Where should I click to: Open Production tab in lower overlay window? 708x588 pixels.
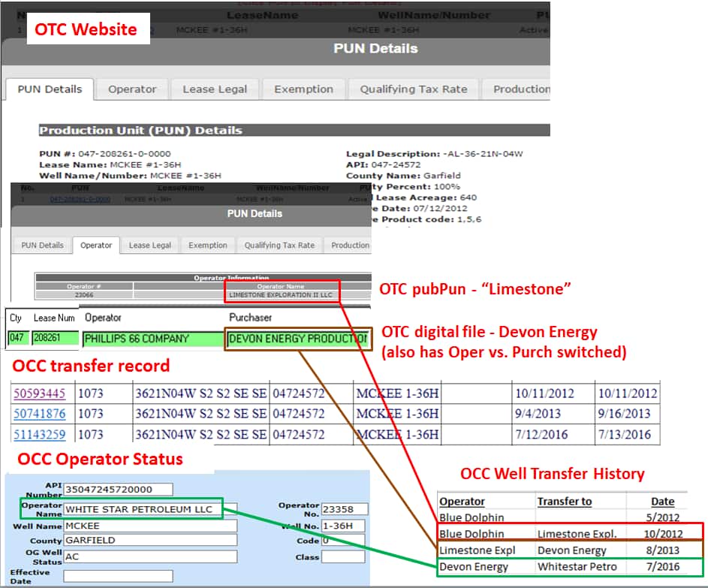(x=349, y=246)
